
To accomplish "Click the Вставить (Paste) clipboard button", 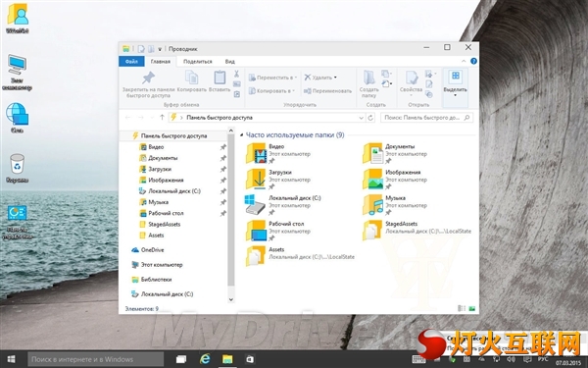I will click(x=220, y=81).
